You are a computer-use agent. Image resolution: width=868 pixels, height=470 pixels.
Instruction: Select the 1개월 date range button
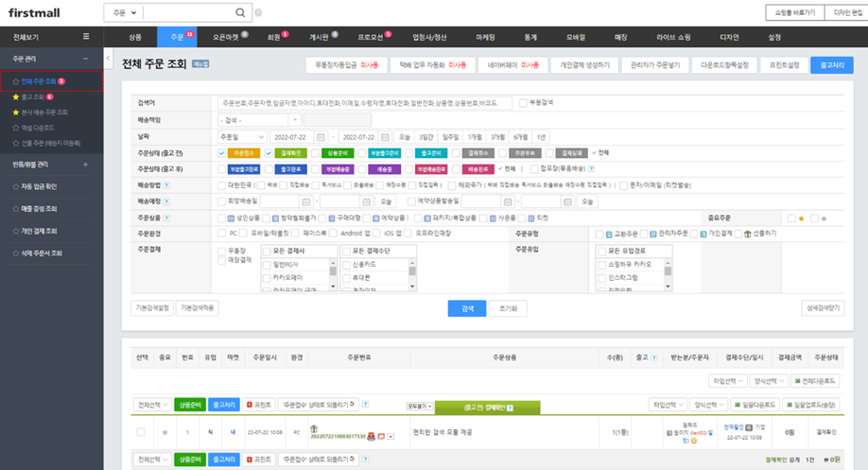pyautogui.click(x=475, y=137)
